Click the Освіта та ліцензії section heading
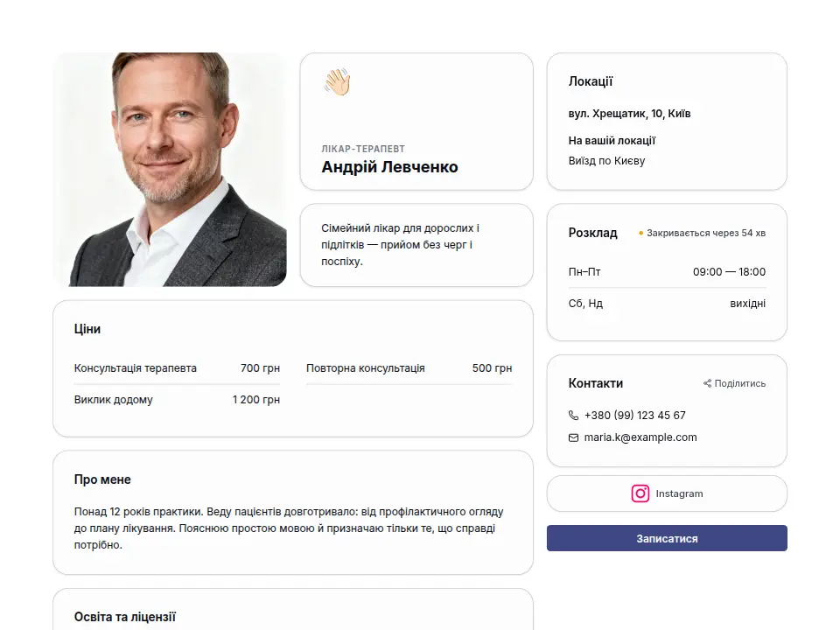This screenshot has height=630, width=840. [125, 617]
